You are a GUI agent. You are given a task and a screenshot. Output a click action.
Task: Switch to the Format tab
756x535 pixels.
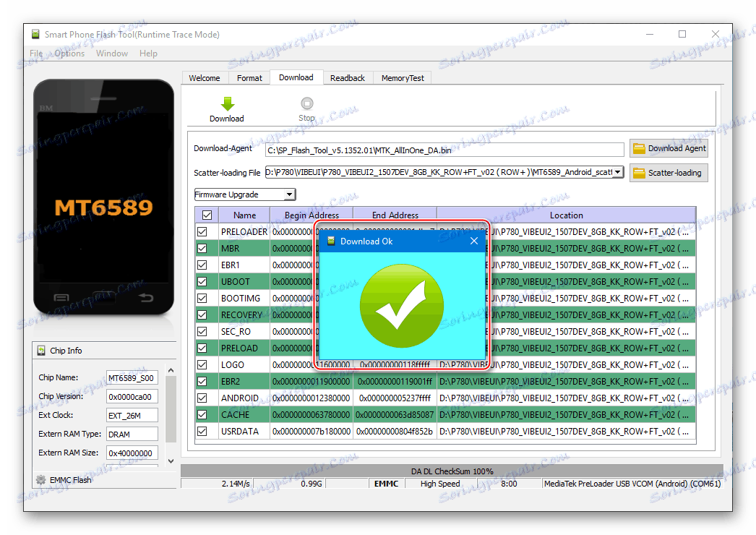pyautogui.click(x=249, y=77)
